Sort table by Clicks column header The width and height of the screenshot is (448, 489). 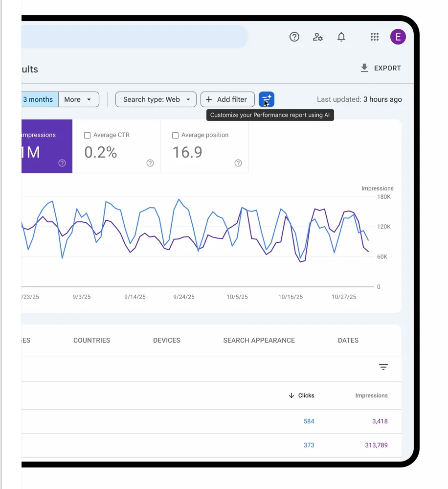(x=302, y=396)
